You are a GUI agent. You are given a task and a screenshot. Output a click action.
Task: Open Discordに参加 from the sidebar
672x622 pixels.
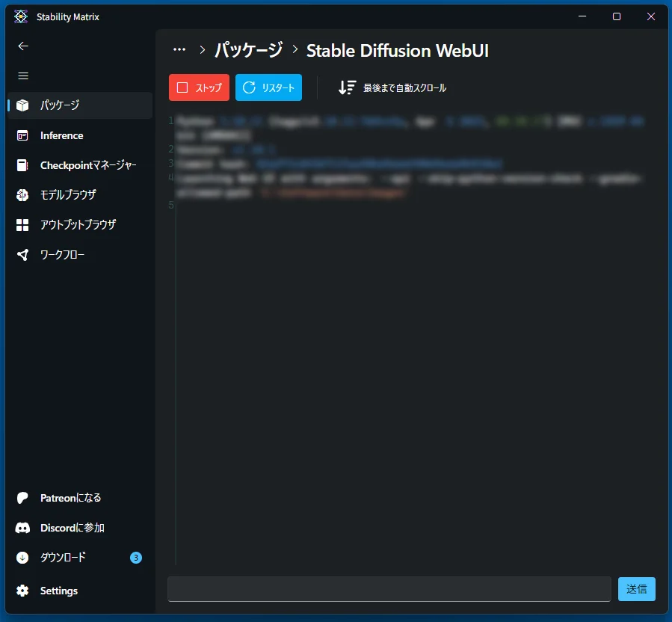pos(73,527)
